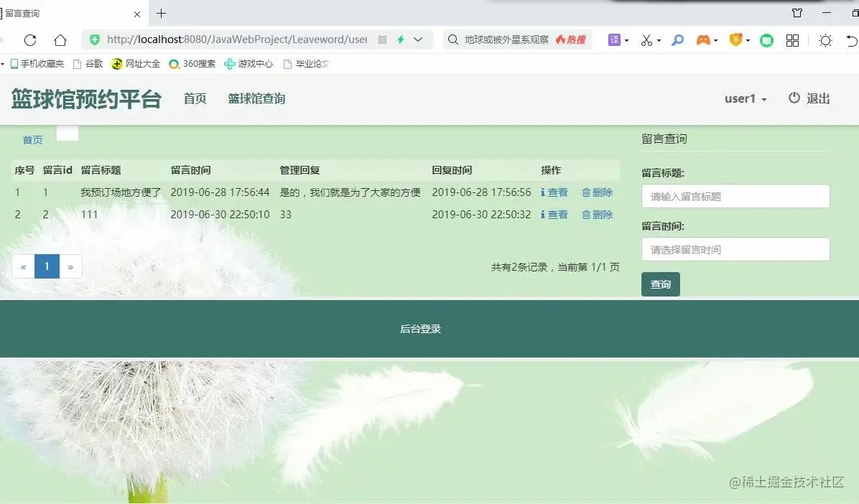The width and height of the screenshot is (859, 504).
Task: Click the 回复时间 column header
Action: click(452, 170)
